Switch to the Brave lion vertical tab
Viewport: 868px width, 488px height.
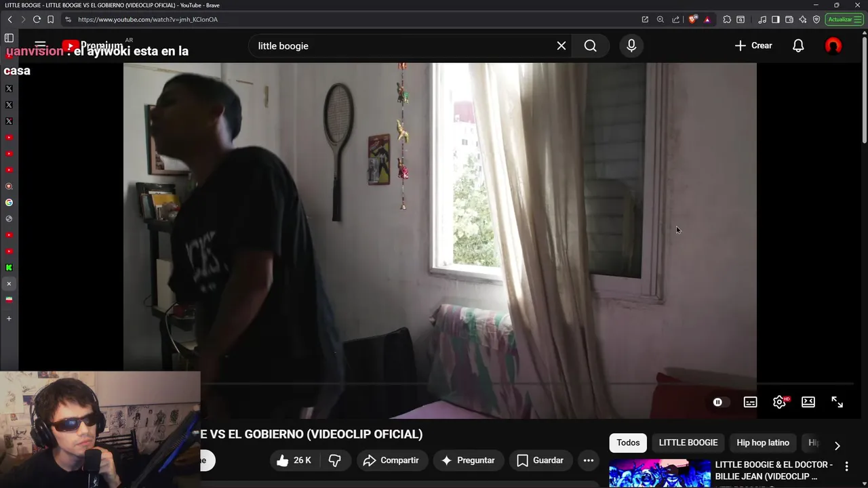[x=9, y=186]
